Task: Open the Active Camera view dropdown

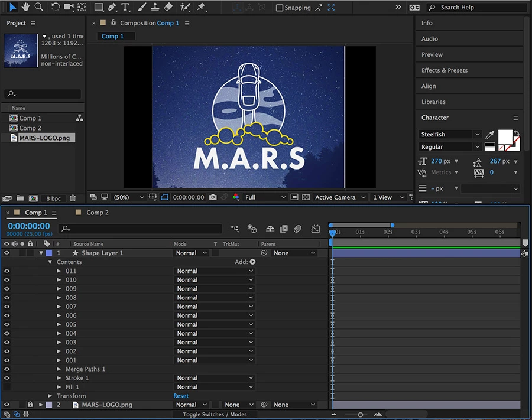Action: [340, 197]
